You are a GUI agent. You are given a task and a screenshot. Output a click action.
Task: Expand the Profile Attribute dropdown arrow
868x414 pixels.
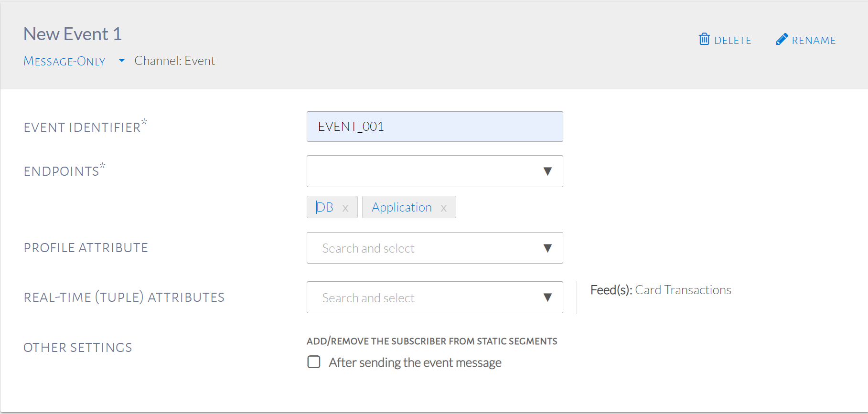tap(547, 248)
